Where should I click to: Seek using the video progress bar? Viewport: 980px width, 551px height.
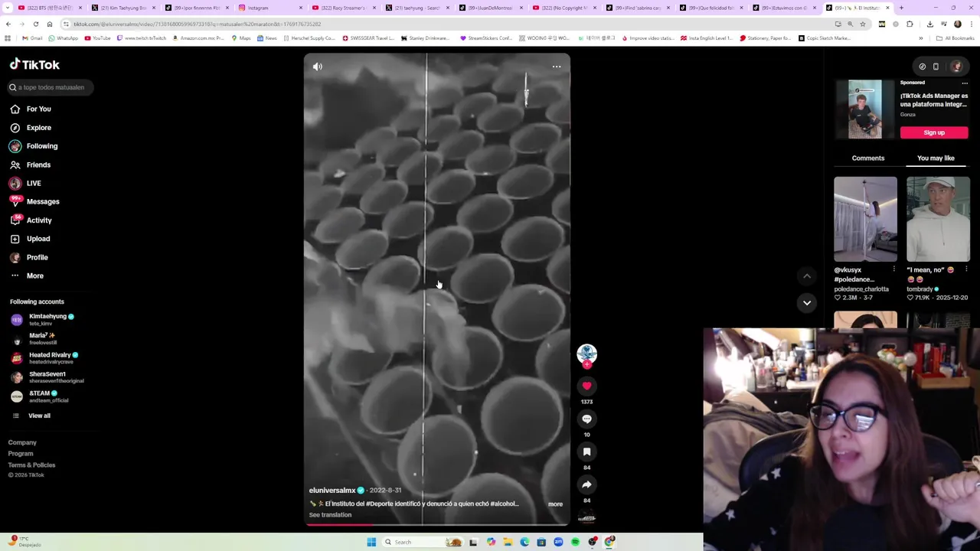(x=436, y=524)
